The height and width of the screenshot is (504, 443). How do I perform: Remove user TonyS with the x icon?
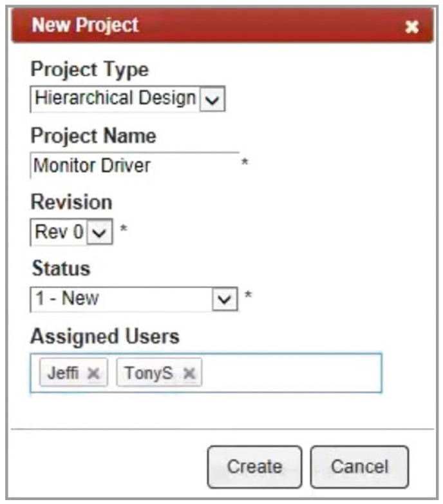[x=189, y=373]
